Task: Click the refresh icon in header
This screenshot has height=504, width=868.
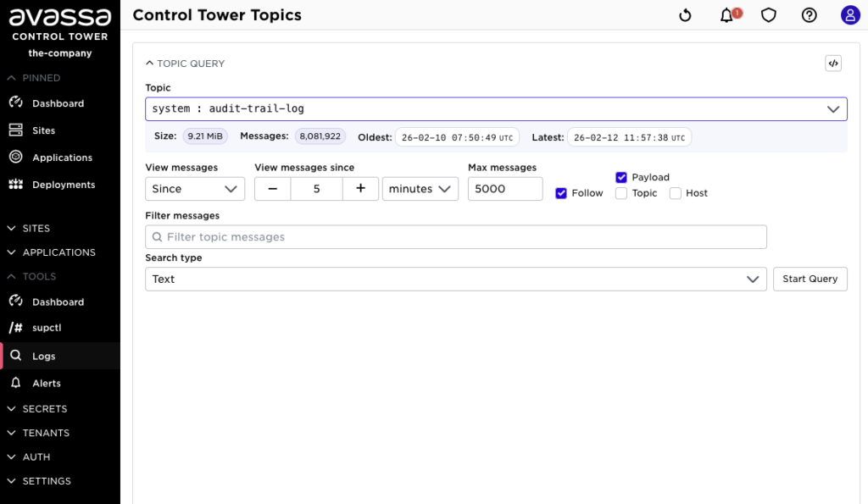Action: [685, 15]
